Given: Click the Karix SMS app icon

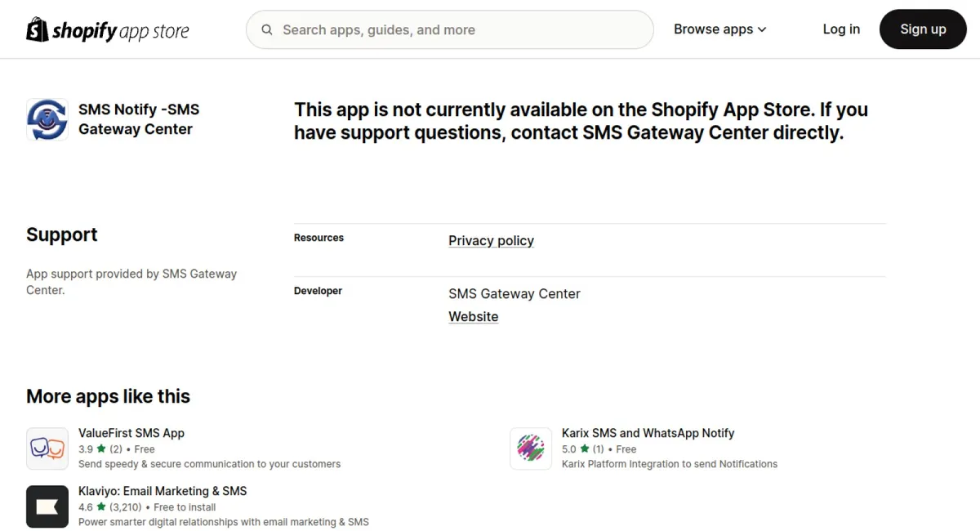Looking at the screenshot, I should (531, 448).
